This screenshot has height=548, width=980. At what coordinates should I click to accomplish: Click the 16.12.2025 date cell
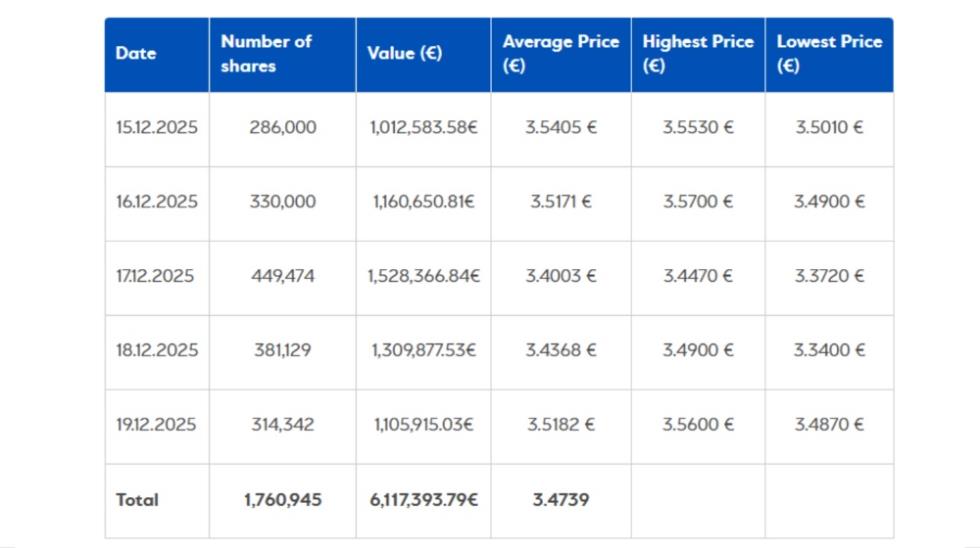coord(156,202)
